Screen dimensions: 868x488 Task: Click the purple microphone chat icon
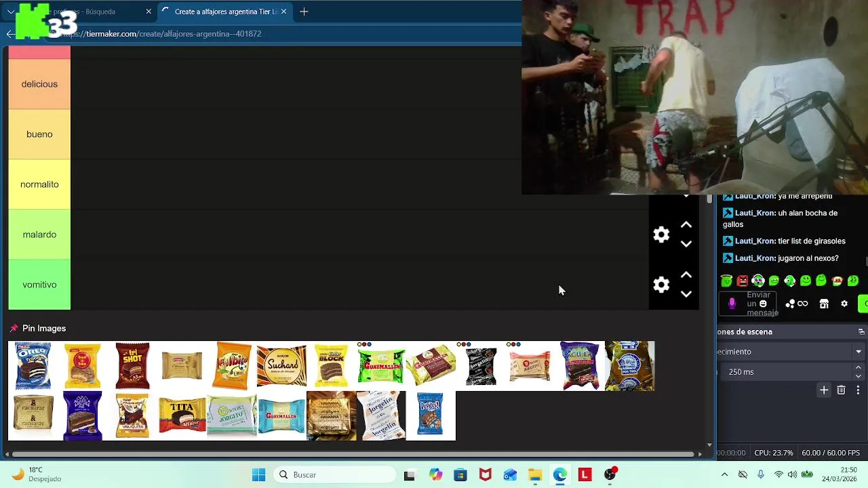(732, 304)
